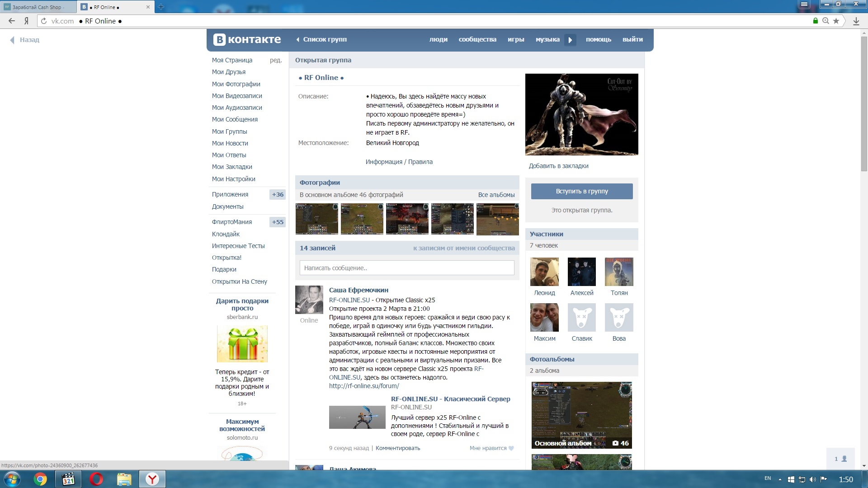The width and height of the screenshot is (868, 488).
Task: Open Саша Ефремочкин profile name
Action: click(x=359, y=290)
